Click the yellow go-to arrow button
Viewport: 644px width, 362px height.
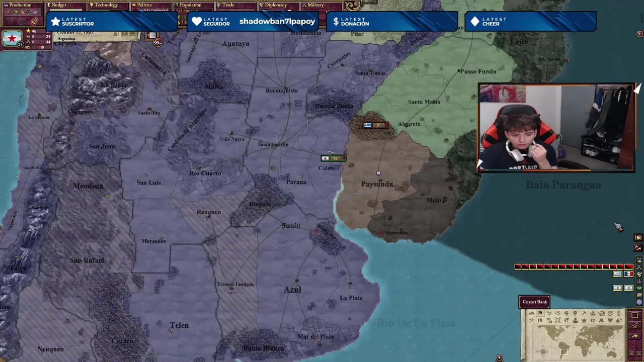click(x=634, y=336)
